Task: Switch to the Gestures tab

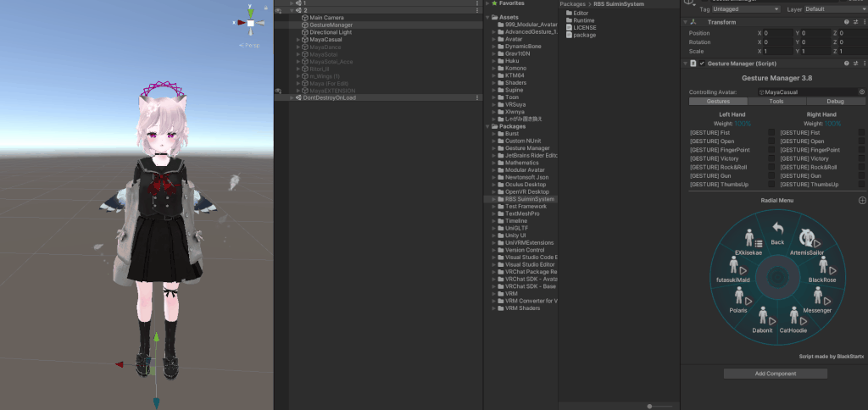Action: [718, 102]
